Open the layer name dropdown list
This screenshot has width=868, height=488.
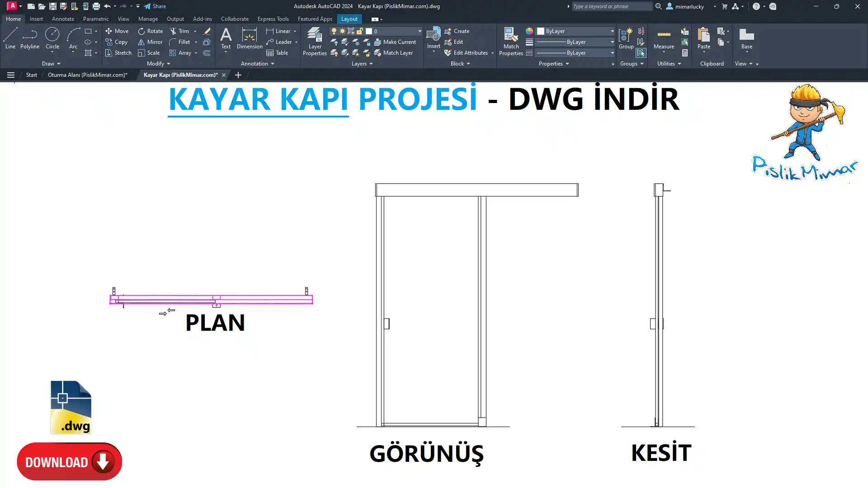419,31
